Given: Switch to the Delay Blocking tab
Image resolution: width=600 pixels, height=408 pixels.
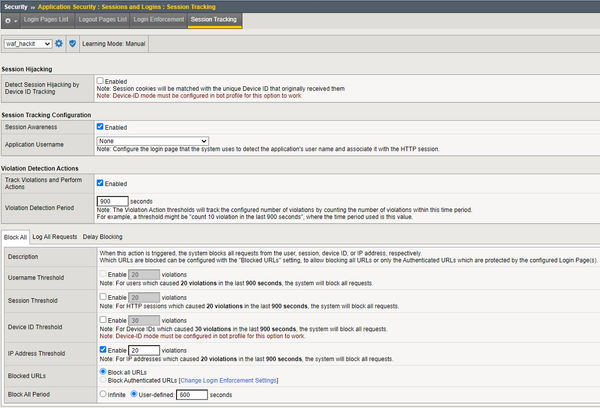Looking at the screenshot, I should point(103,236).
